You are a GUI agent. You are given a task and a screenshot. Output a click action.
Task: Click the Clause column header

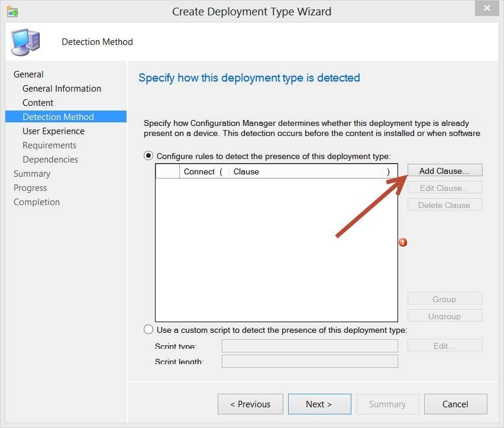[x=245, y=171]
